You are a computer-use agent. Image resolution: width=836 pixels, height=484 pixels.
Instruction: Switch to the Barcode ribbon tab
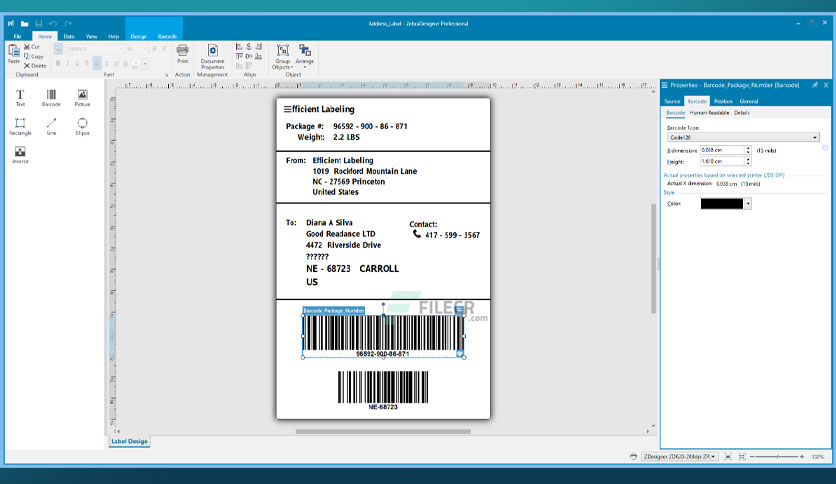click(167, 36)
